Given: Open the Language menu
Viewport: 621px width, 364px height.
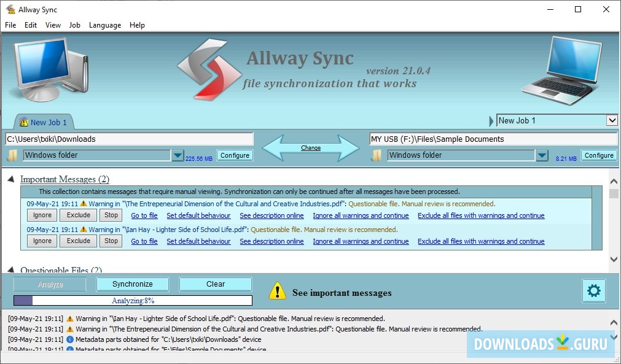Looking at the screenshot, I should [105, 25].
